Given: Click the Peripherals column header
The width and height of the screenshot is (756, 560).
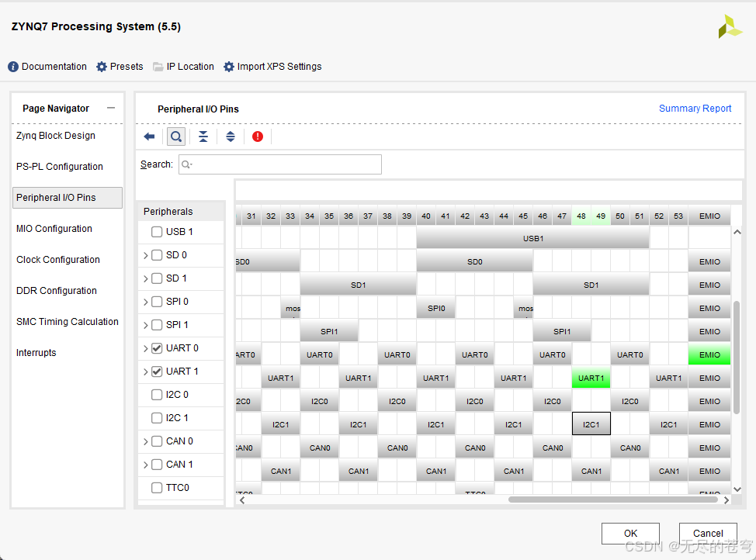Looking at the screenshot, I should (x=182, y=212).
